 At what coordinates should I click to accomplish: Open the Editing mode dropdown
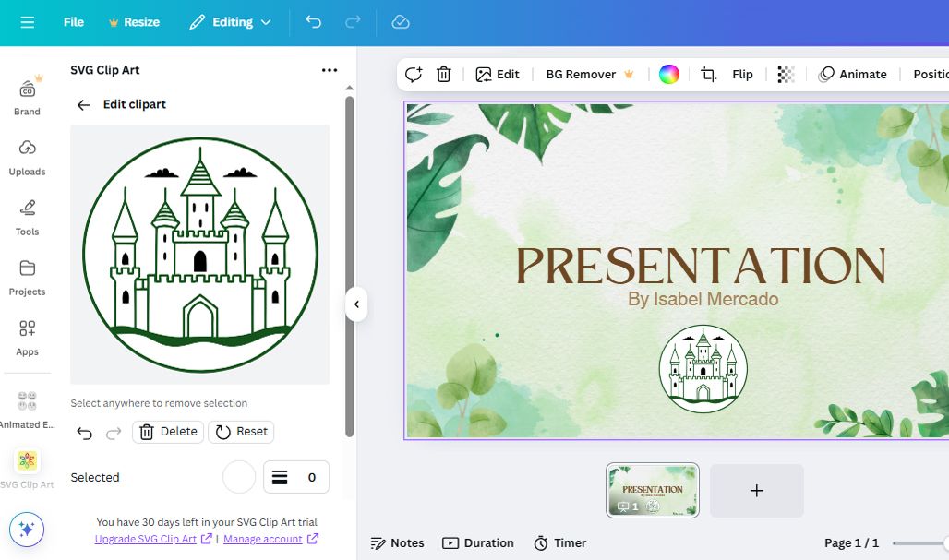point(229,21)
